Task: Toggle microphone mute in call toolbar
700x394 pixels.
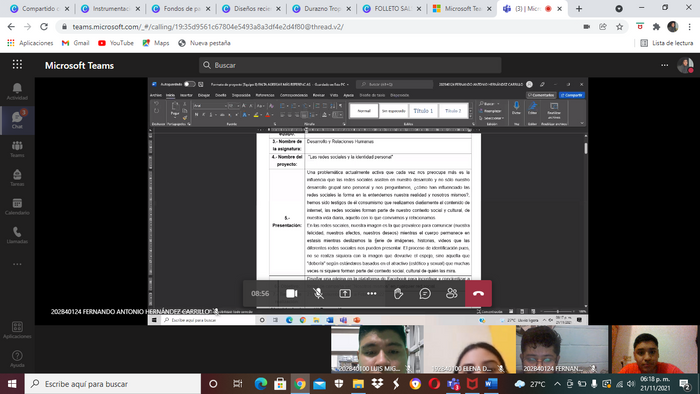Action: [318, 294]
